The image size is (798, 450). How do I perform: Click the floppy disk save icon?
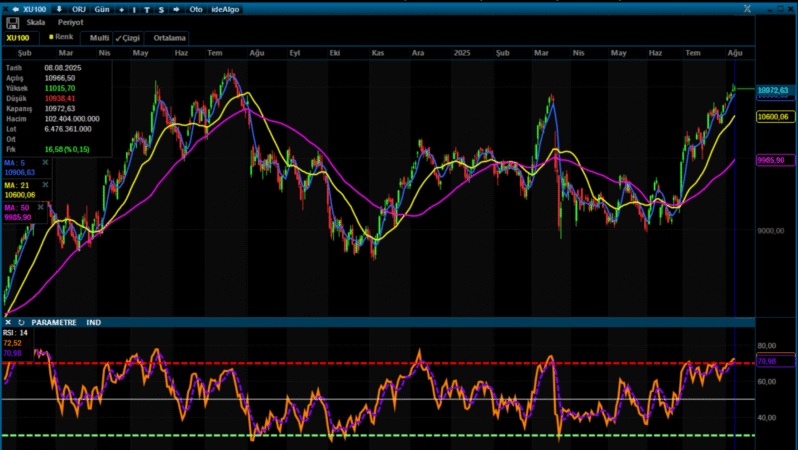pos(12,23)
